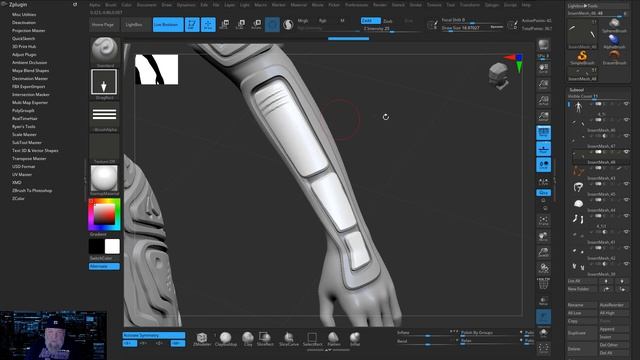
Task: Select the SliceCurve brush
Action: tap(289, 339)
